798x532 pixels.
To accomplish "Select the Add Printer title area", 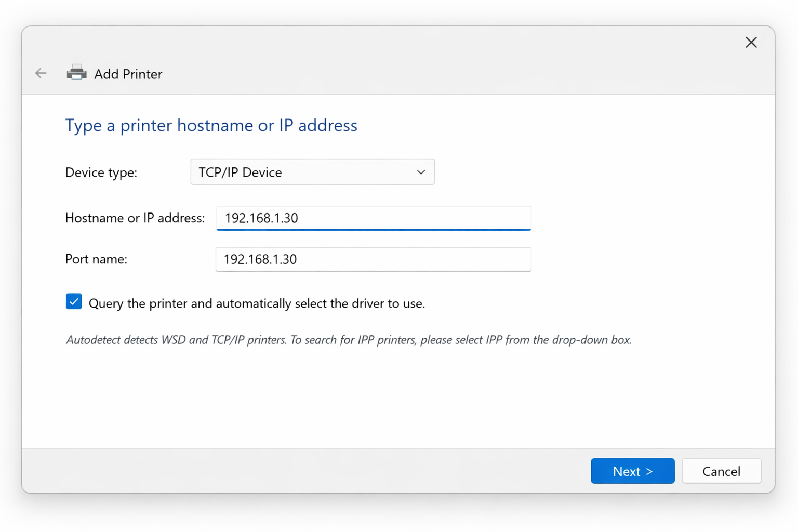I will coord(128,74).
